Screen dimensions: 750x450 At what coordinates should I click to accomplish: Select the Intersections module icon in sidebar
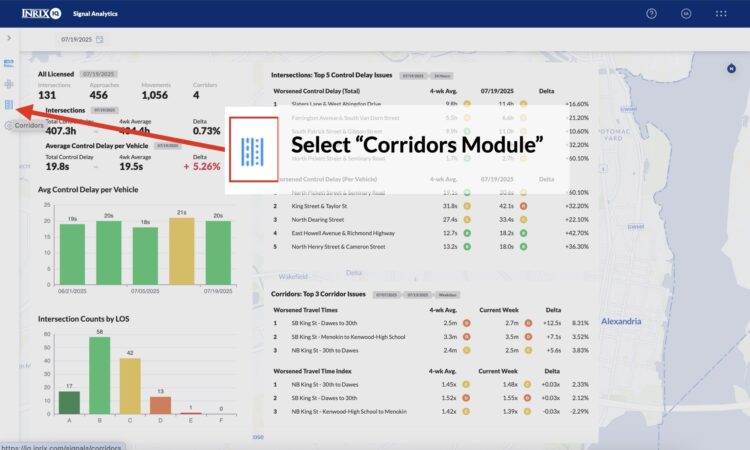(x=9, y=84)
